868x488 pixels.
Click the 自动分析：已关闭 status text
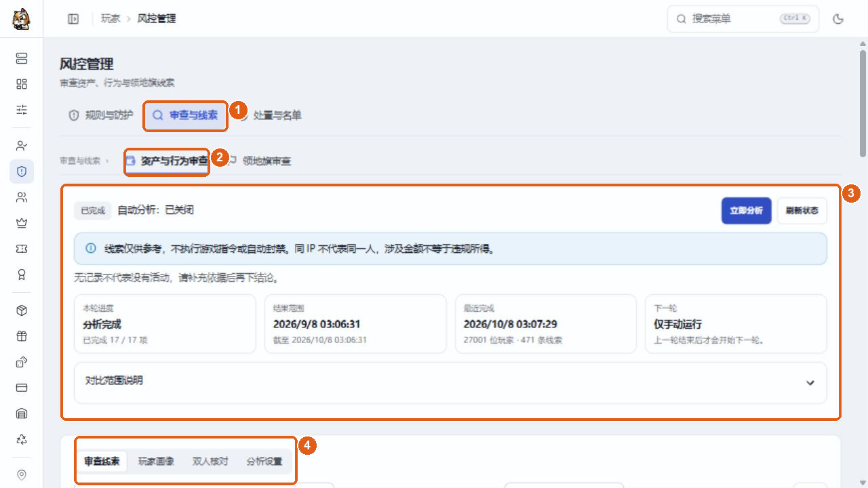(156, 210)
